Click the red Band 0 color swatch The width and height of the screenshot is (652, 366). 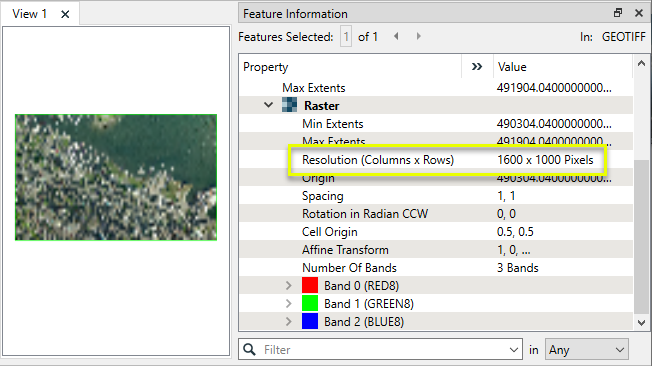310,285
